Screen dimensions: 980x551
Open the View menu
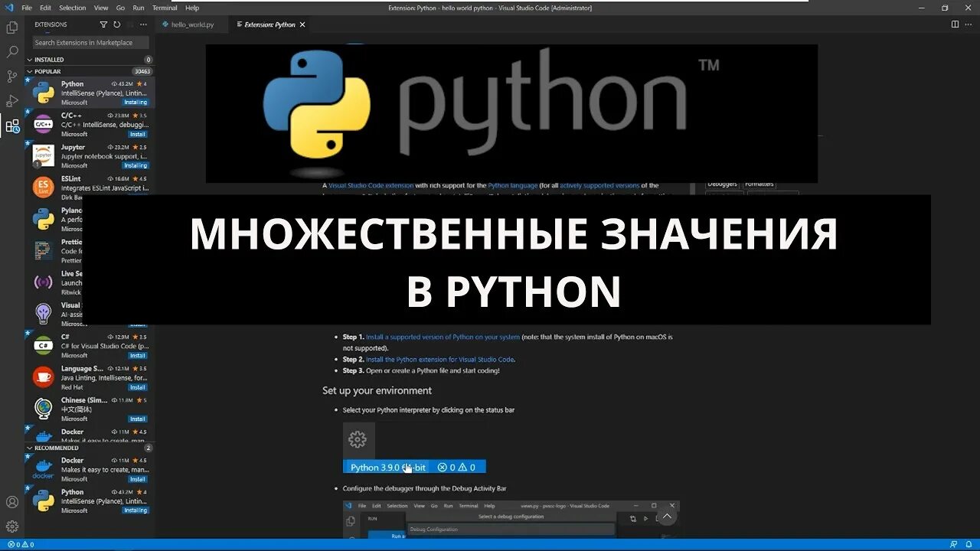pos(101,8)
